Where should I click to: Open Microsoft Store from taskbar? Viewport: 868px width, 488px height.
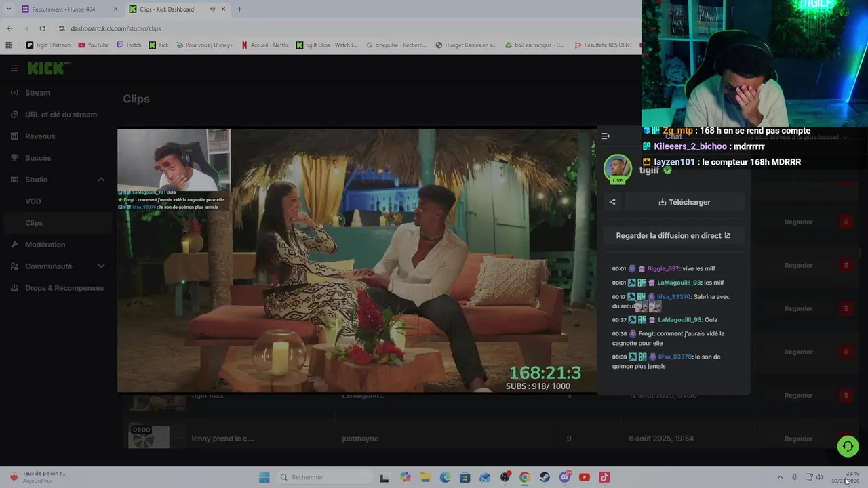(x=465, y=477)
